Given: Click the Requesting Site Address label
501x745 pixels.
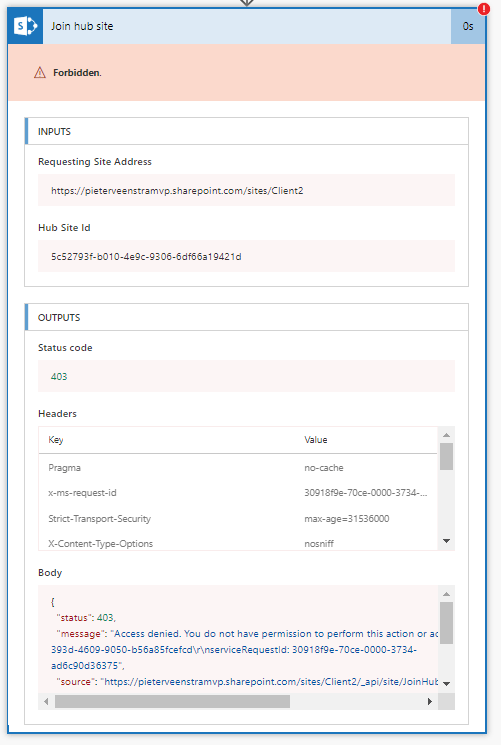Looking at the screenshot, I should pos(95,162).
